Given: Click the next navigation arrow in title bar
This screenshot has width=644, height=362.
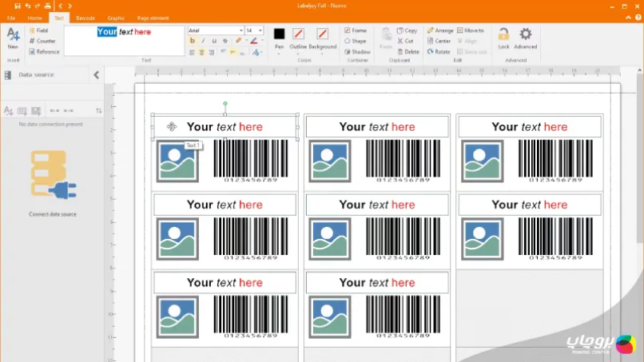Looking at the screenshot, I should tap(70, 6).
